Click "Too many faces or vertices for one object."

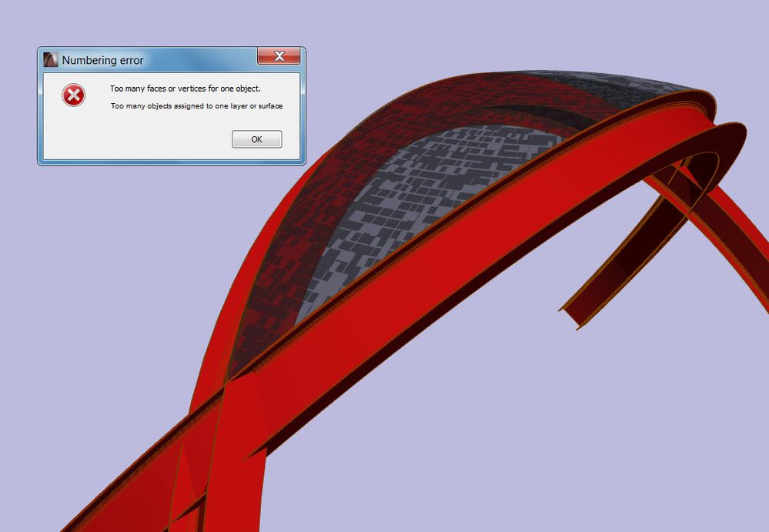pos(186,89)
